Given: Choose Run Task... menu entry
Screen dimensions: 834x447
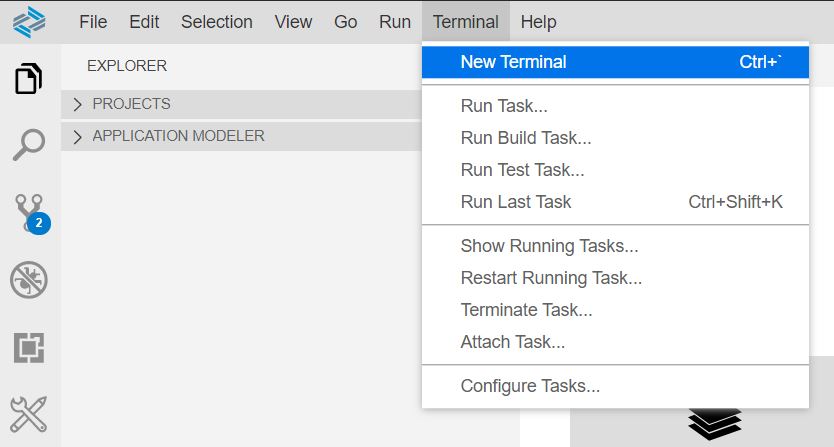Looking at the screenshot, I should pyautogui.click(x=504, y=106).
